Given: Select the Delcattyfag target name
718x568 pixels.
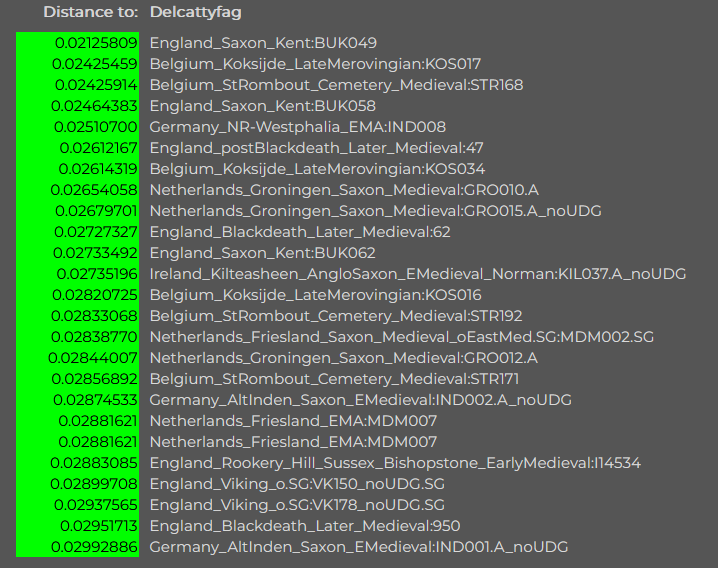Looking at the screenshot, I should point(195,12).
